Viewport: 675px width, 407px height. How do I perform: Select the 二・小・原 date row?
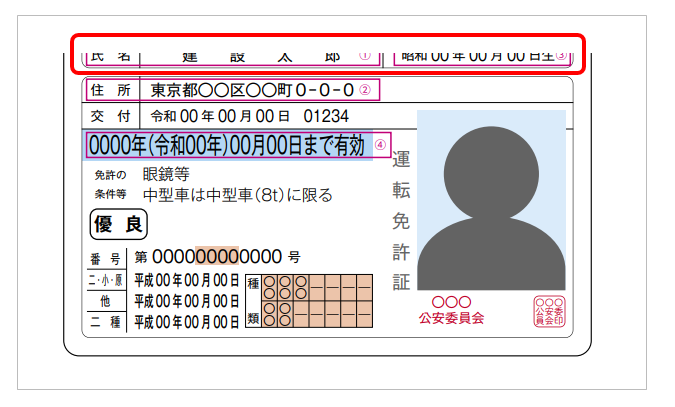(187, 279)
